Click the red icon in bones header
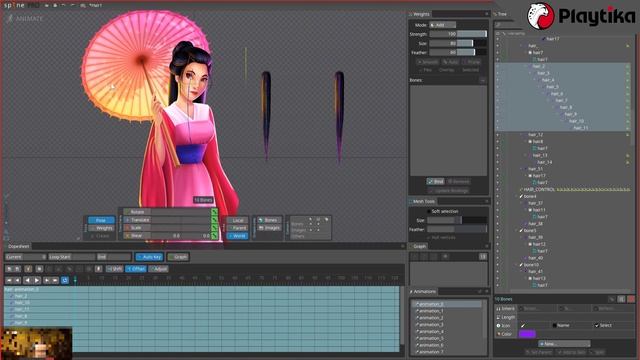This screenshot has height=360, width=640. tap(631, 299)
